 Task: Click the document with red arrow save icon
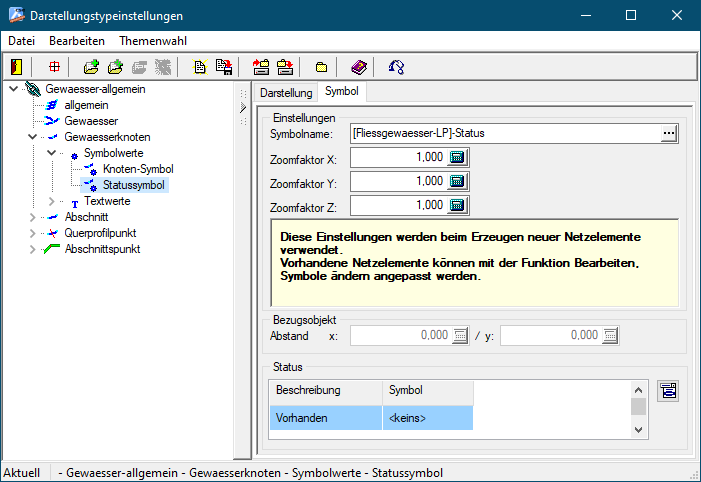[224, 67]
